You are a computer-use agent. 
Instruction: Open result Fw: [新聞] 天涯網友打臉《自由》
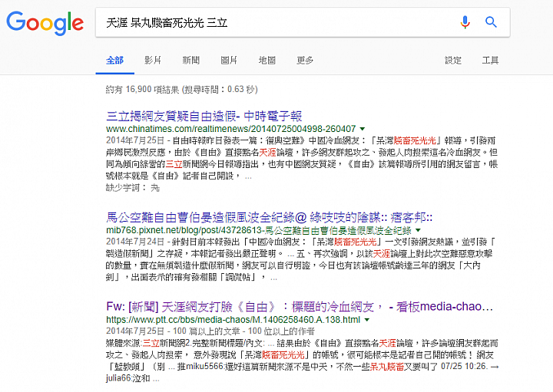(x=300, y=307)
